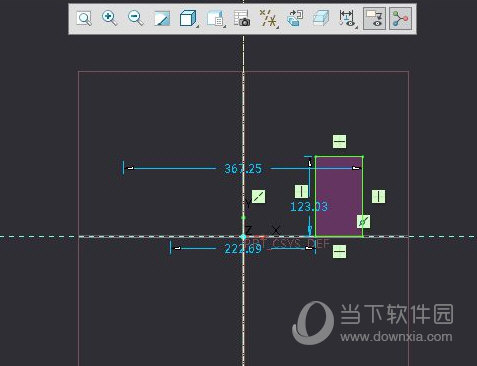Open the Display Style cube dropdown
477x366 pixels.
pyautogui.click(x=188, y=19)
